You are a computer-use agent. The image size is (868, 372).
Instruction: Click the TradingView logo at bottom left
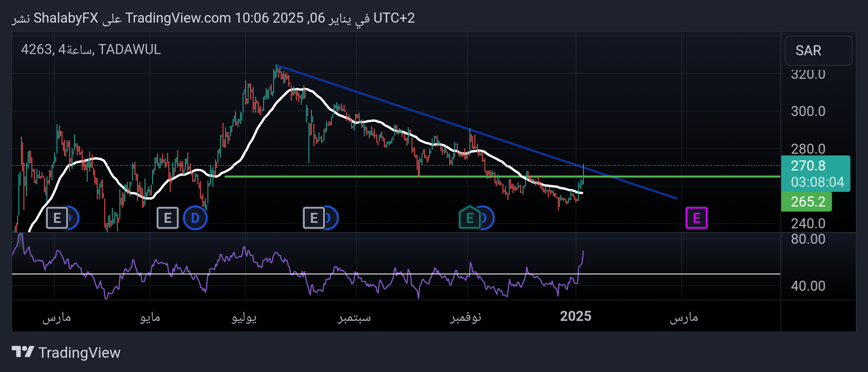(66, 352)
